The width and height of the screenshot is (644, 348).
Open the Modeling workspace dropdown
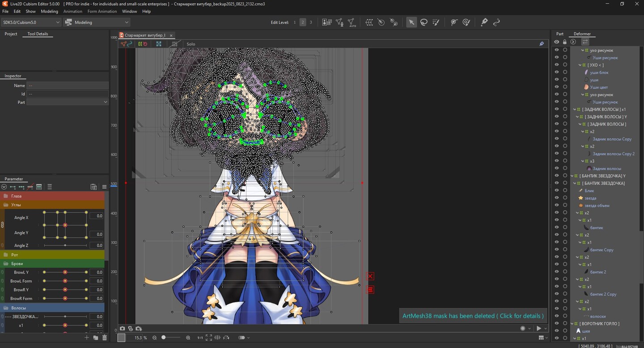97,22
